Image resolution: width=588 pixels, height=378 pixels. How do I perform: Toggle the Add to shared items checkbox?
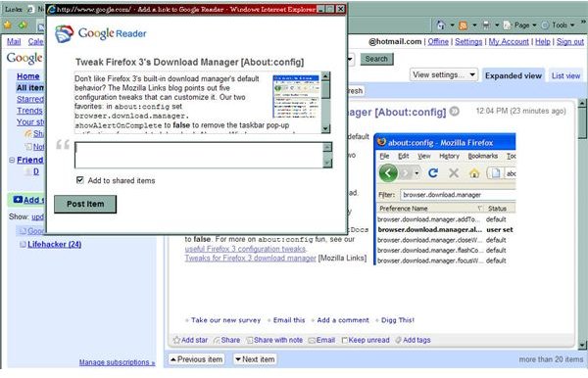point(80,180)
